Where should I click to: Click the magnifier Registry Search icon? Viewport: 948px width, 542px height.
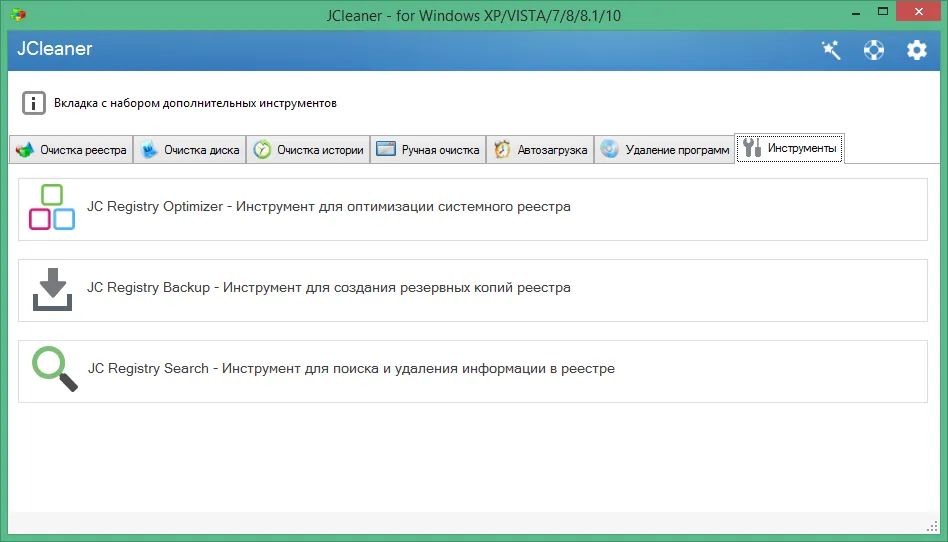click(54, 369)
